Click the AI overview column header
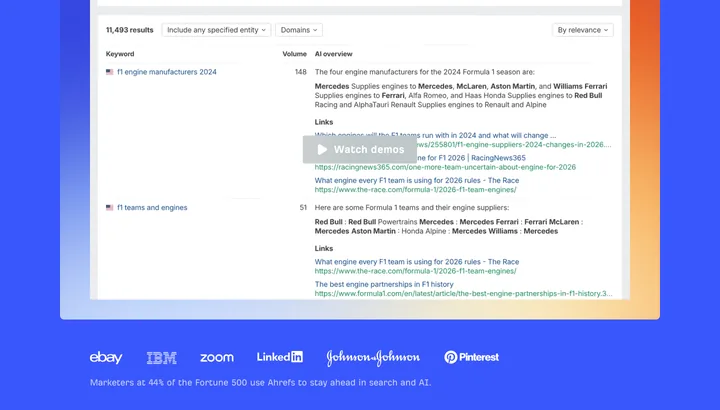The width and height of the screenshot is (720, 410). click(x=333, y=54)
